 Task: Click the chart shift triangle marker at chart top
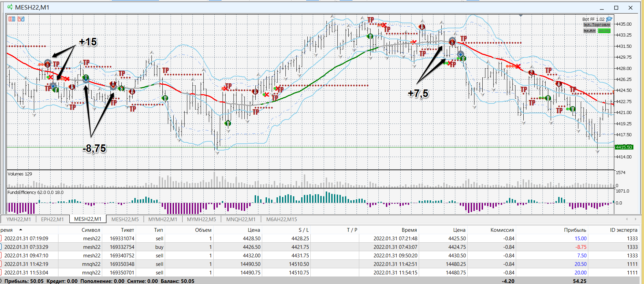[x=521, y=16]
